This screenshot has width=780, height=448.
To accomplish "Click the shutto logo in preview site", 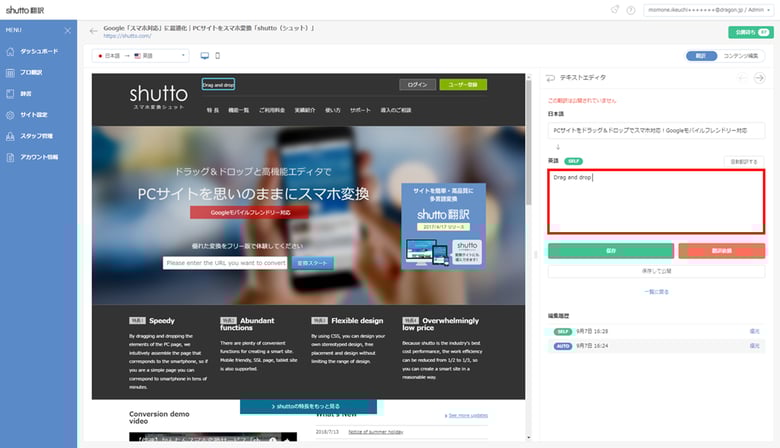I will coord(159,96).
